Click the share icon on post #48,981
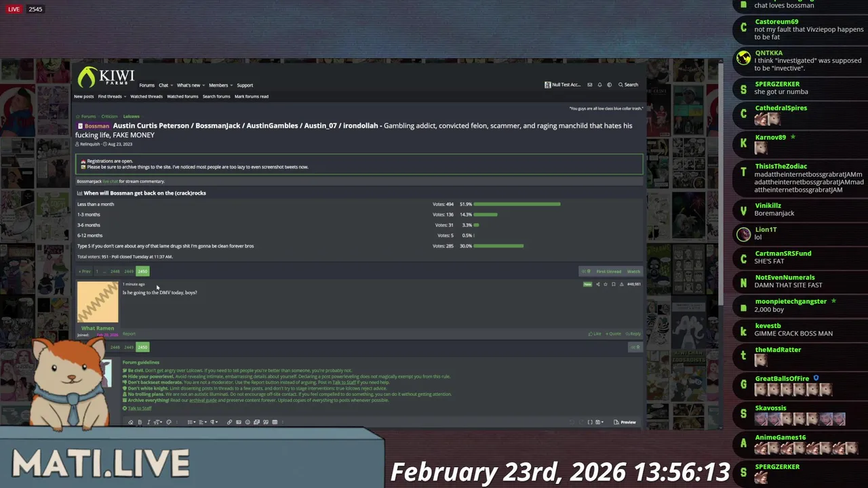This screenshot has width=868, height=488. tap(597, 284)
